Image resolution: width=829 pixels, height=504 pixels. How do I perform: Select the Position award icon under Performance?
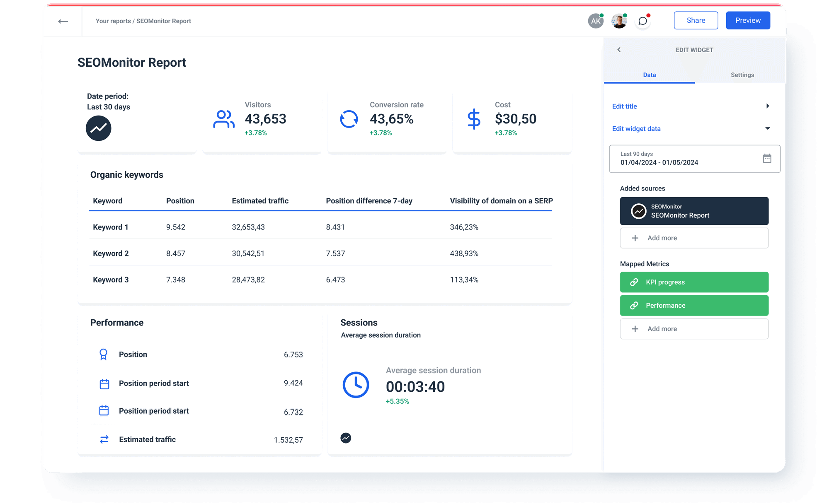[x=104, y=354]
